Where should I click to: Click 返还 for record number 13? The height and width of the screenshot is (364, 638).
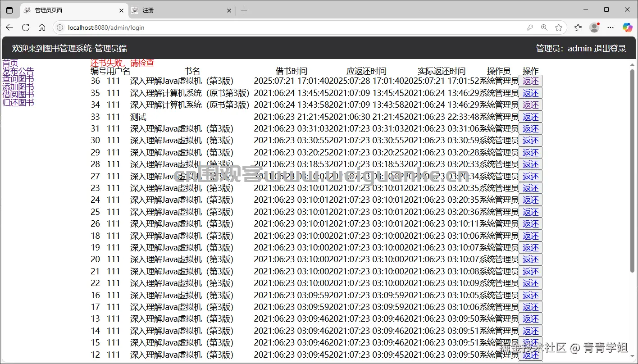click(530, 318)
